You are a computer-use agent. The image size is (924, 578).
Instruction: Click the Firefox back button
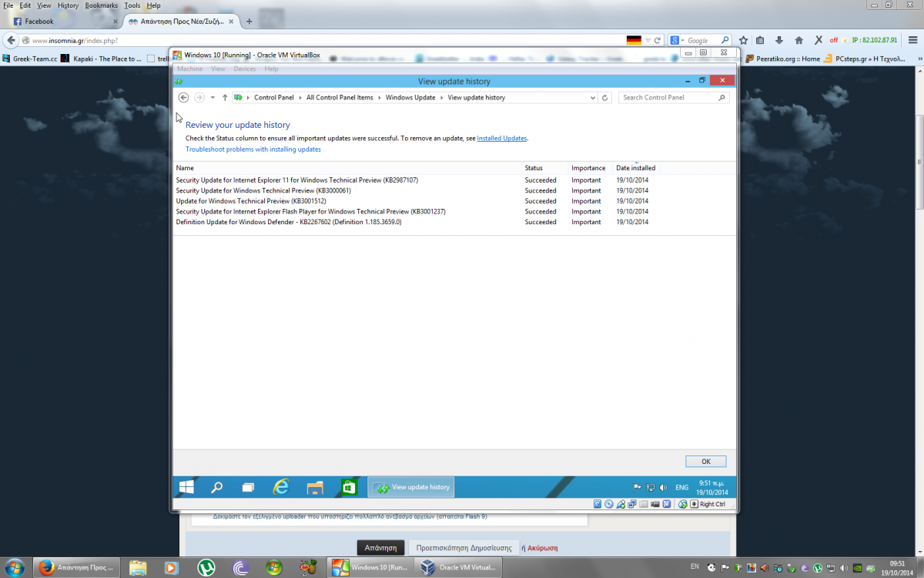point(12,40)
